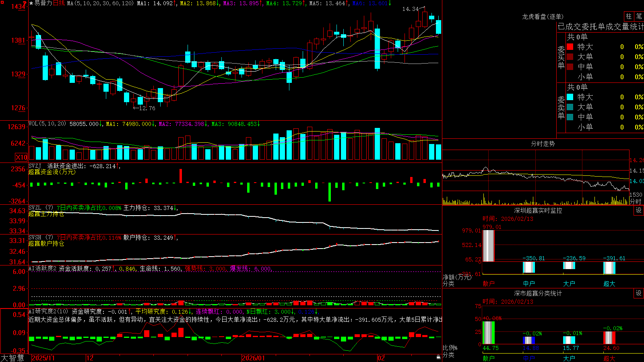Screen dimensions: 644x362
Task: Click the lock icon on timeline bar
Action: (x=439, y=357)
